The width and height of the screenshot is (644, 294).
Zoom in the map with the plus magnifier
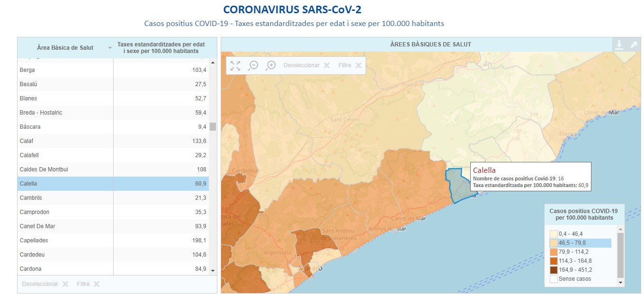tap(271, 65)
